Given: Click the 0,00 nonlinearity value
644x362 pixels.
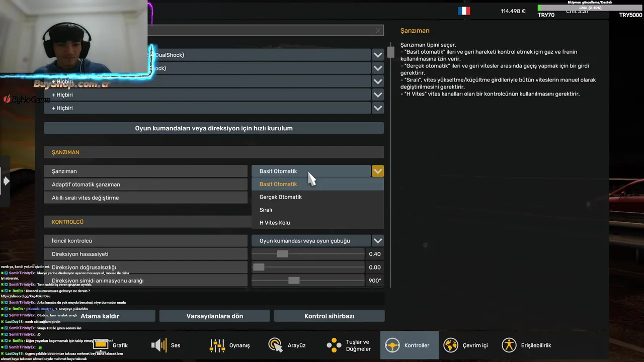Looking at the screenshot, I should [375, 267].
